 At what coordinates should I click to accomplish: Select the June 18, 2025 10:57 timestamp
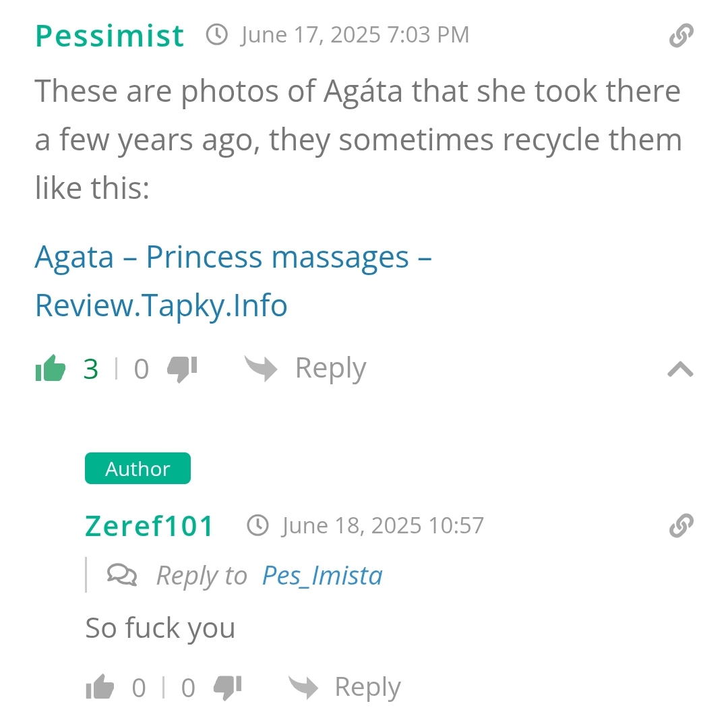tap(383, 525)
